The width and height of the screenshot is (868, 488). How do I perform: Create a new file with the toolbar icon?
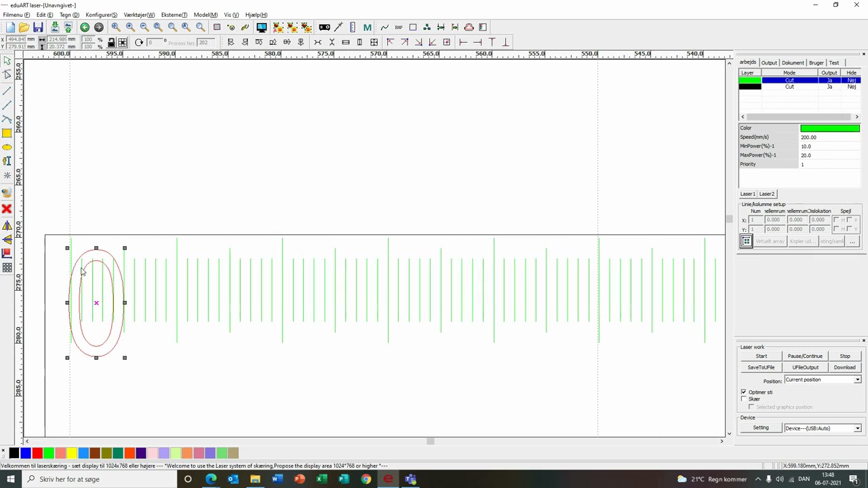(x=10, y=27)
